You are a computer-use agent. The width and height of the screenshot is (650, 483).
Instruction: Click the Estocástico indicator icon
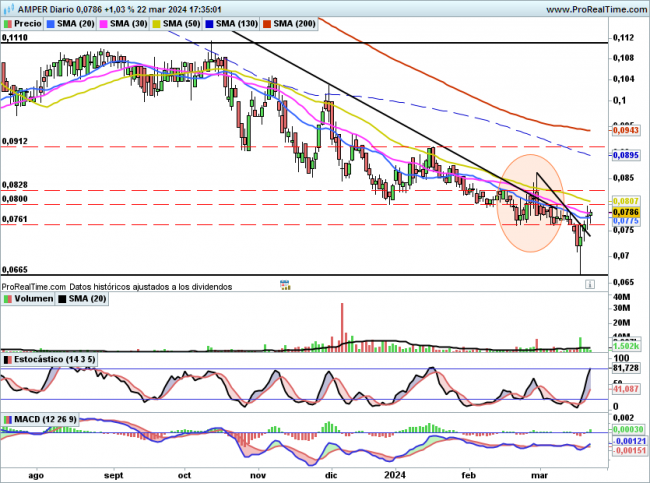pos(7,358)
